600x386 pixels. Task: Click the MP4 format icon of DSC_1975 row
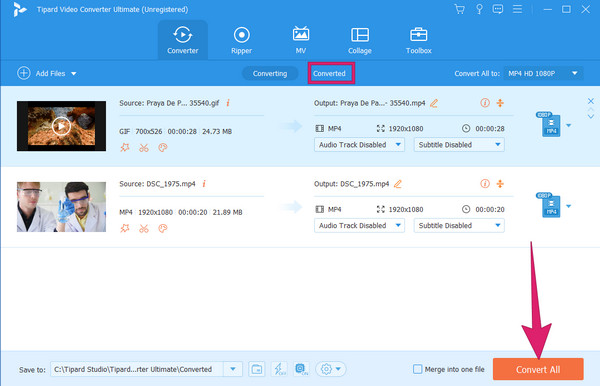[x=549, y=205]
